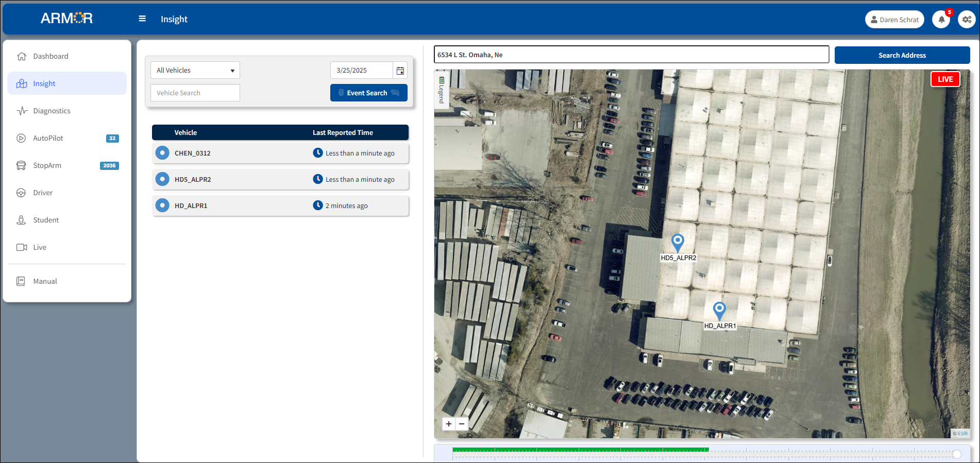
Task: Select the CHEN_0312 vehicle radio button
Action: point(162,153)
